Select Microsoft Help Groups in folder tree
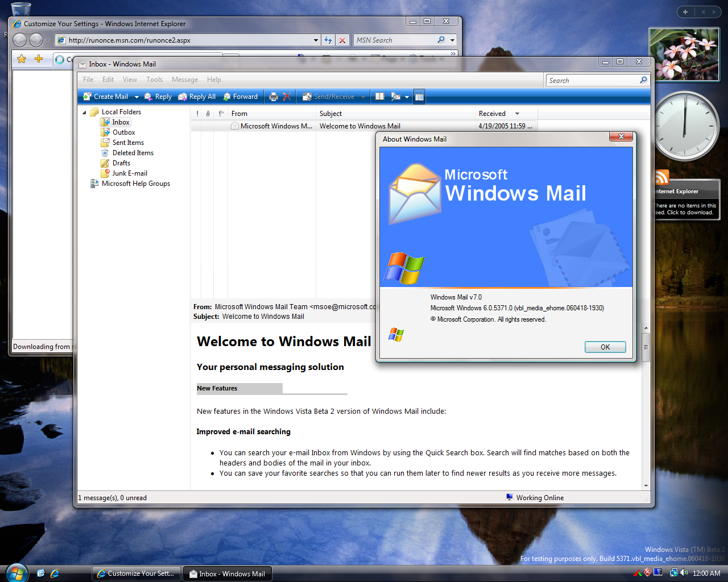The image size is (728, 582). pos(135,184)
